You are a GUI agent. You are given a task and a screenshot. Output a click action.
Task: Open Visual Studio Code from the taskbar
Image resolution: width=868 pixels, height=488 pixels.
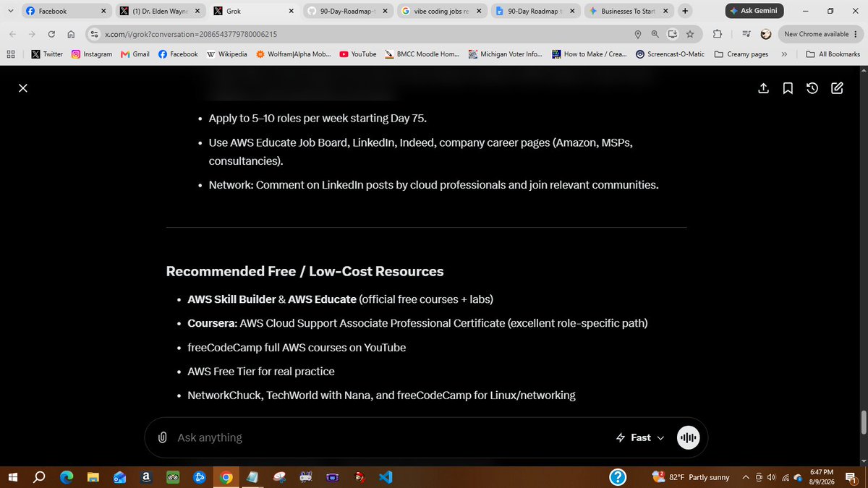[386, 477]
